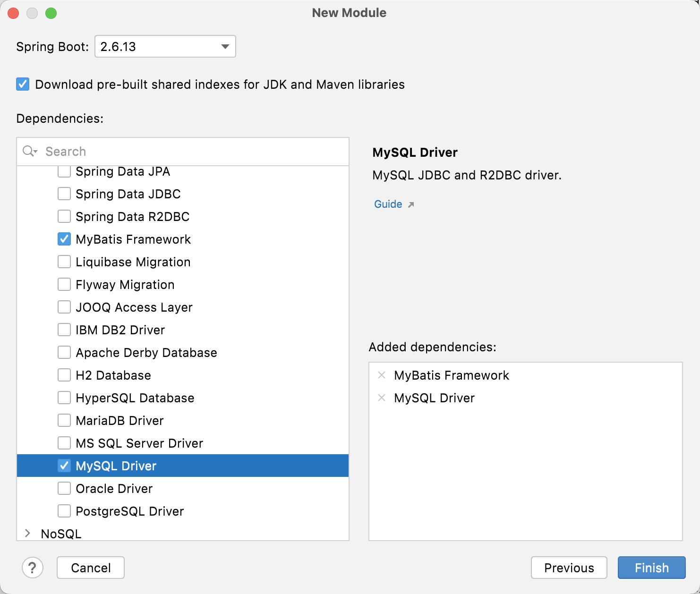Image resolution: width=700 pixels, height=594 pixels.
Task: Check MariaDB Driver dependency
Action: [64, 420]
